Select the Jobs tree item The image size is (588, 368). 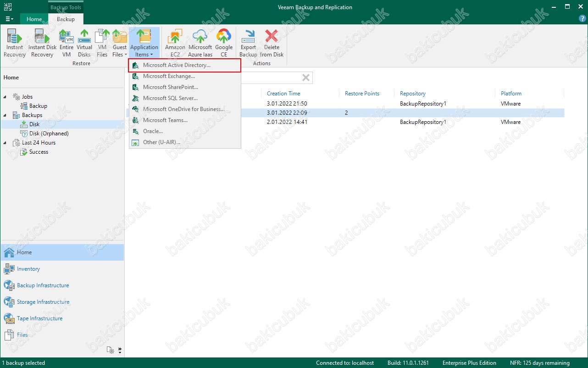[22, 97]
